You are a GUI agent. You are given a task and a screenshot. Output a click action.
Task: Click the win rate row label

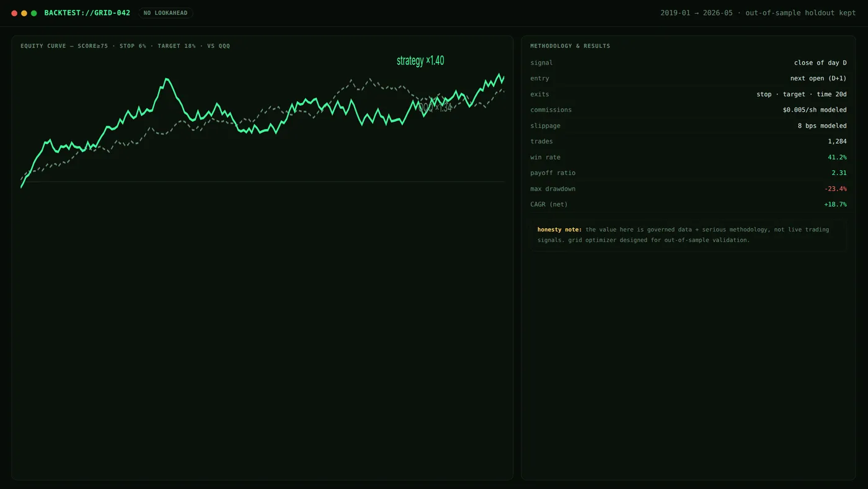(545, 158)
